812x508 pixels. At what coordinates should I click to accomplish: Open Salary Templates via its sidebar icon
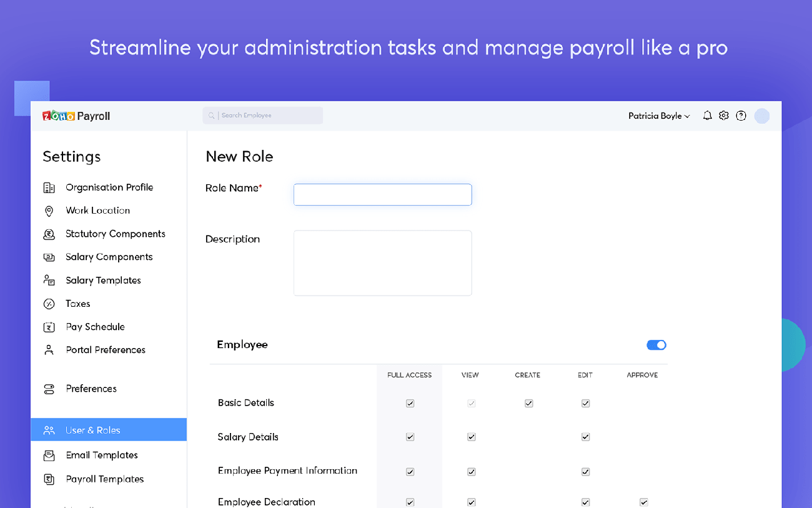pos(50,280)
